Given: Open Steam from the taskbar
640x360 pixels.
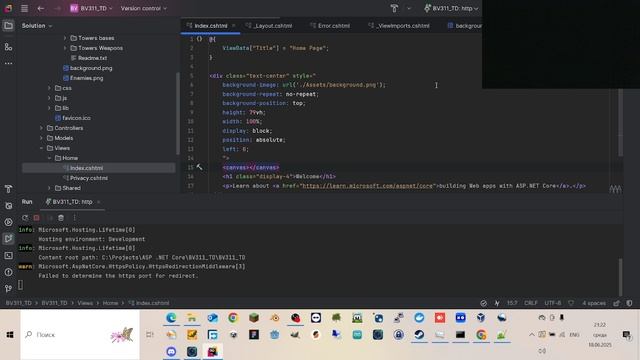Looking at the screenshot, I should [419, 335].
